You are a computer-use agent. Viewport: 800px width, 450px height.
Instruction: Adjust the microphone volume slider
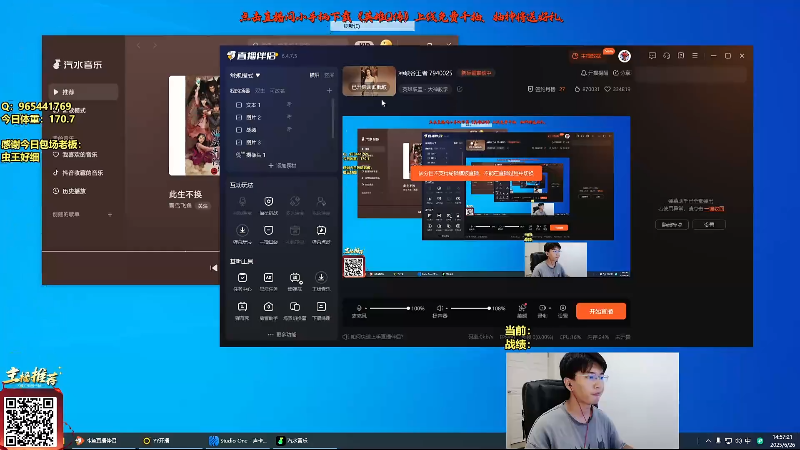tap(389, 308)
